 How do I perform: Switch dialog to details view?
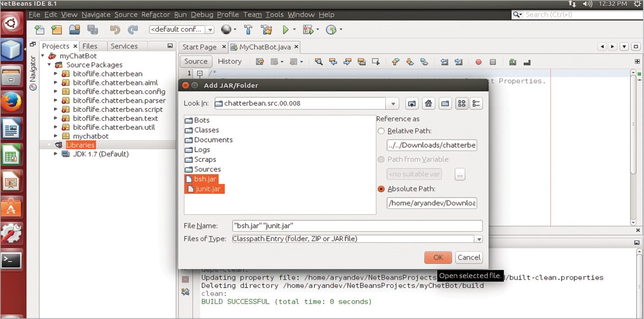tap(476, 104)
